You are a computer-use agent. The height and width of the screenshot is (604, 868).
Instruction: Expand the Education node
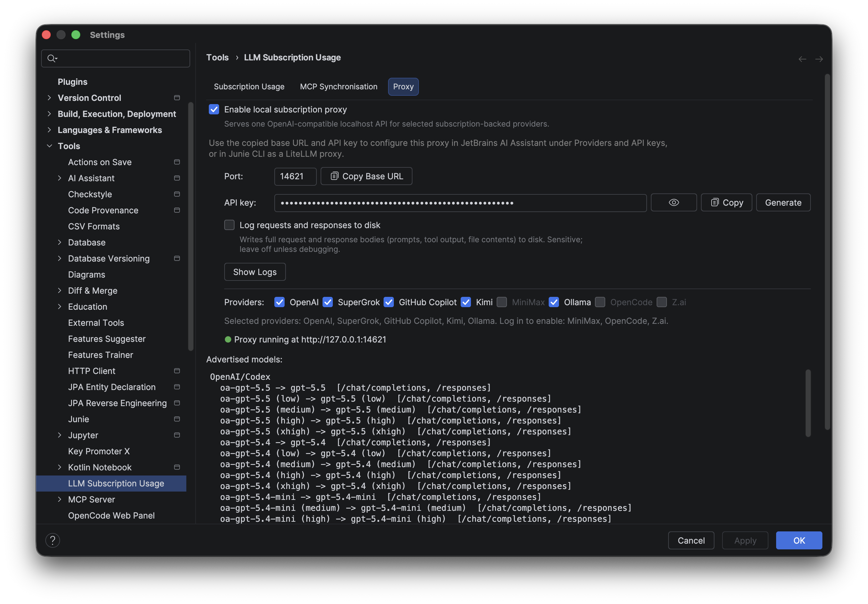[59, 306]
